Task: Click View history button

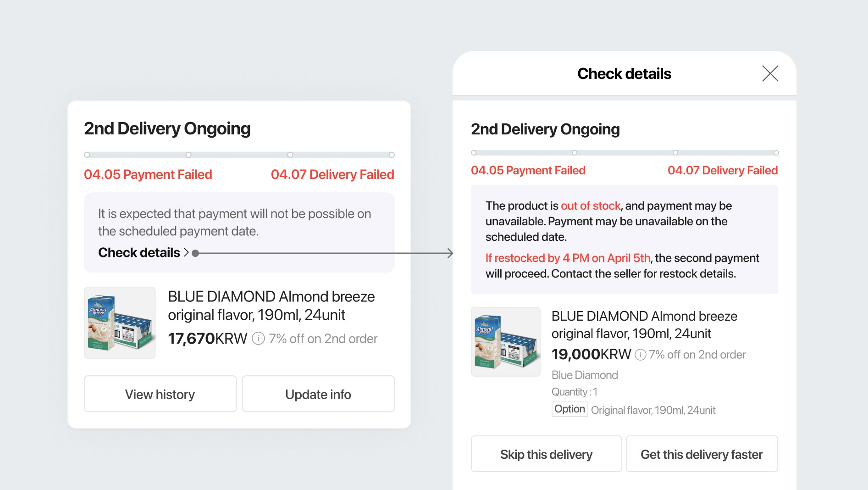Action: (160, 394)
